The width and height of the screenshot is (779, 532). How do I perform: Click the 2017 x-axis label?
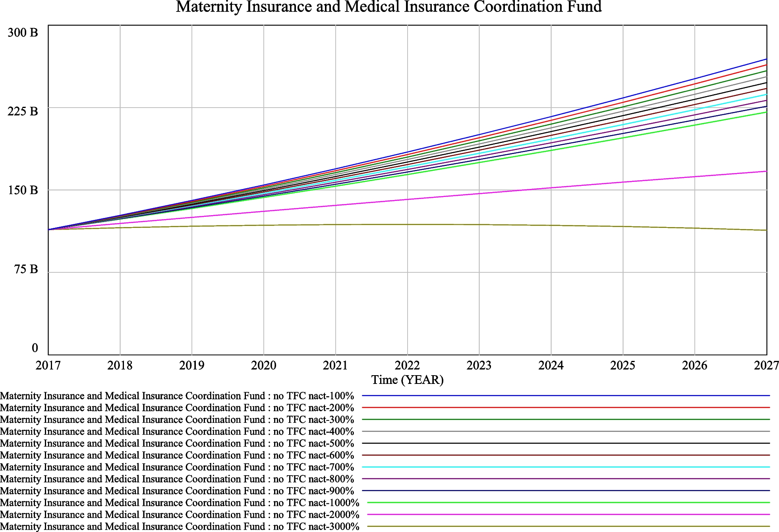click(x=48, y=365)
